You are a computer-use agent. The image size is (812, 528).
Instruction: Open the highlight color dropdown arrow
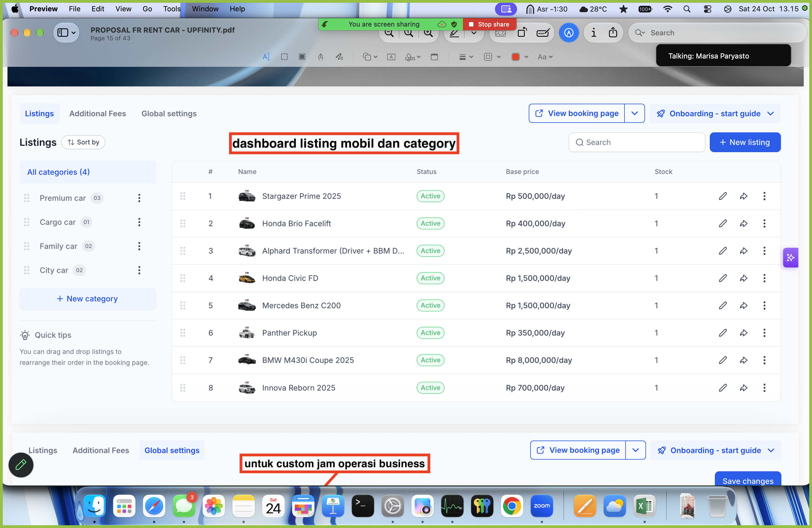[x=474, y=33]
